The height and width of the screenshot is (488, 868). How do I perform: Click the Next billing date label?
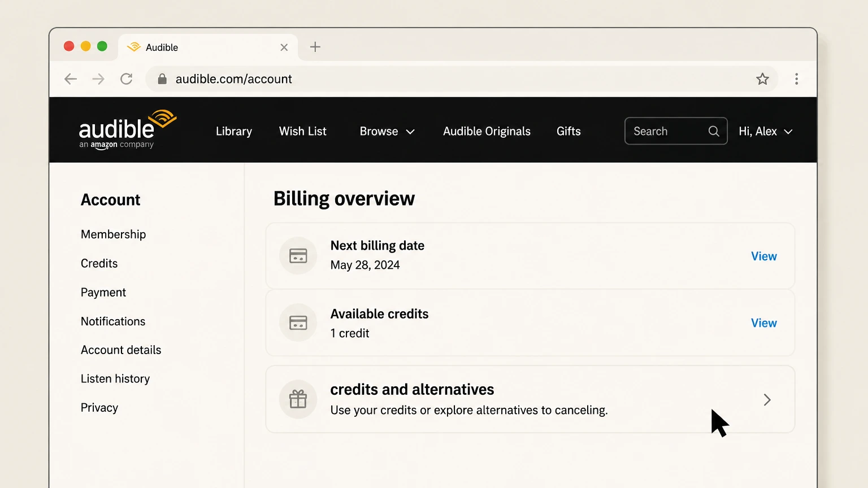point(377,246)
